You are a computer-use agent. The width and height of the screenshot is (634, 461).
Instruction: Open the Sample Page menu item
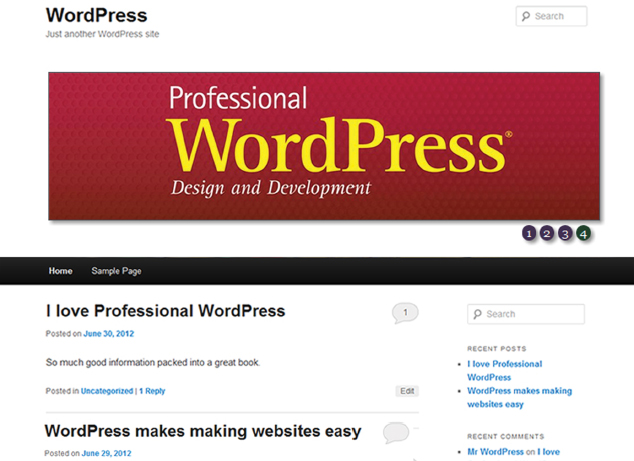pyautogui.click(x=116, y=271)
